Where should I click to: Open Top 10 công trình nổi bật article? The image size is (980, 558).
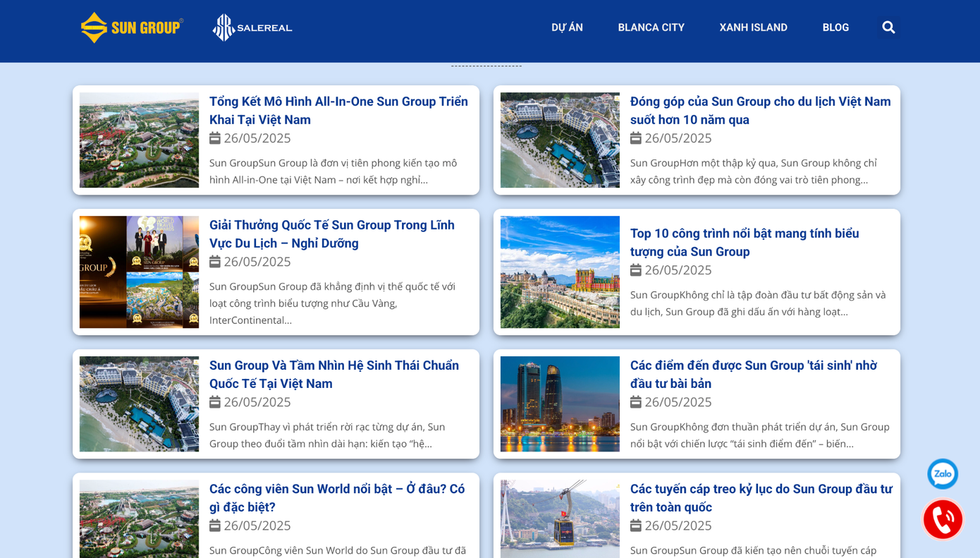point(744,243)
